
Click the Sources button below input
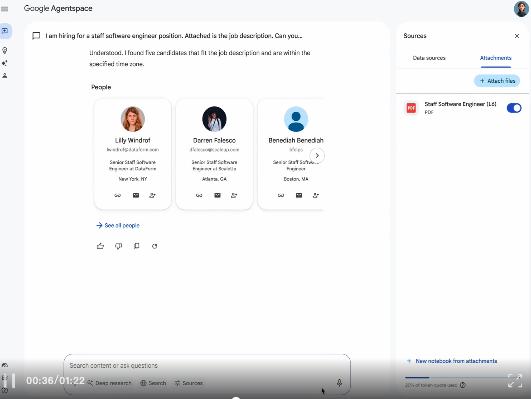(189, 383)
